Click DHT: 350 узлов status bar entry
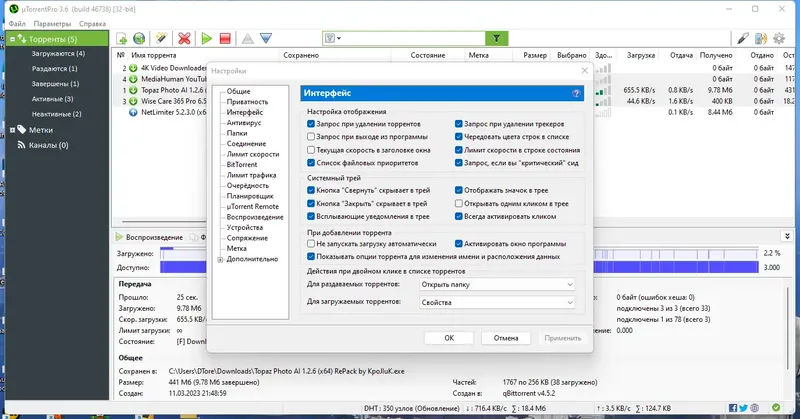The height and width of the screenshot is (419, 800). click(x=411, y=408)
